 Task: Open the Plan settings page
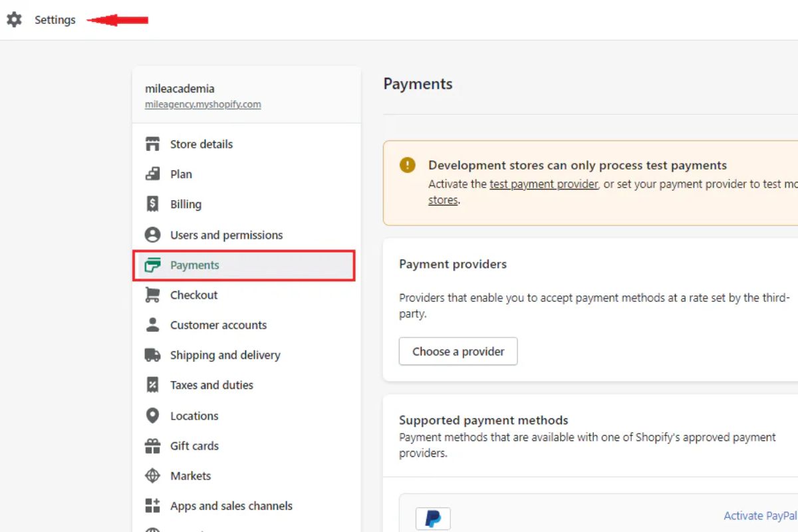click(x=181, y=174)
